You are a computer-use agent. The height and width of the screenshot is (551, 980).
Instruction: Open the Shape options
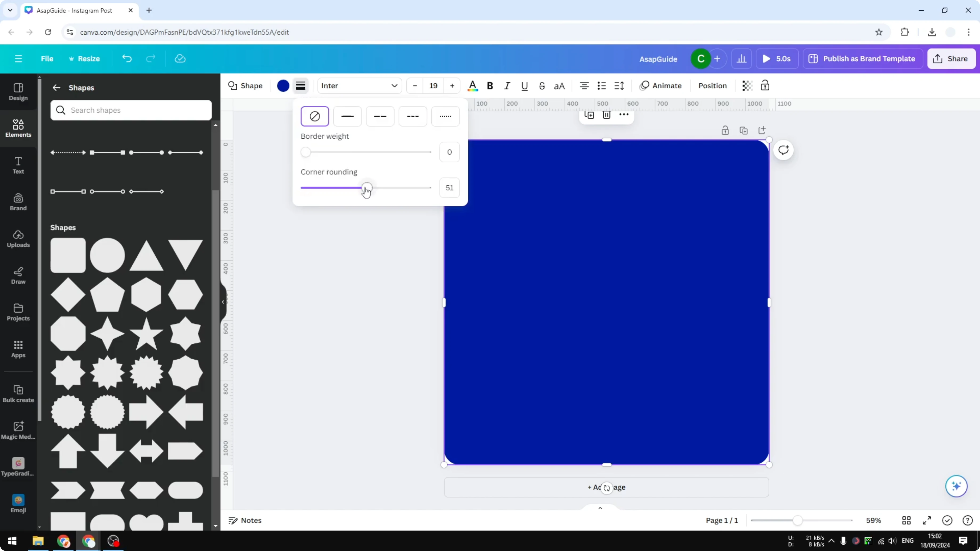[245, 85]
